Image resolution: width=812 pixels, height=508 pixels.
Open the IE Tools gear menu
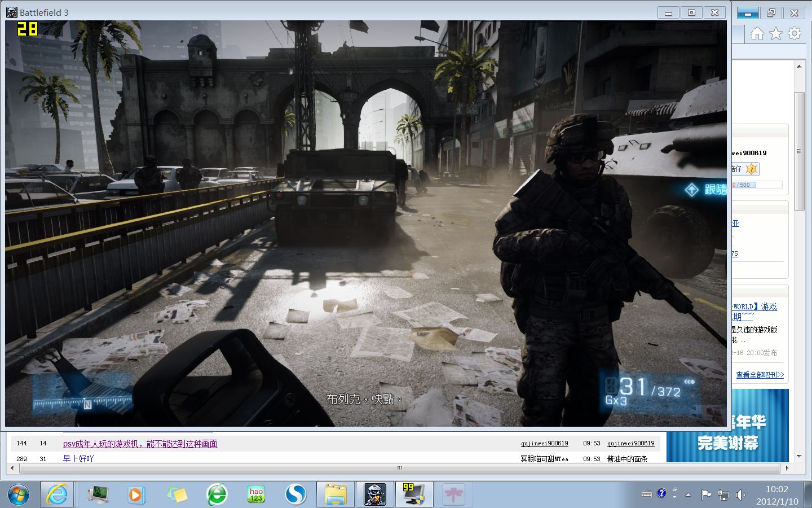[x=795, y=33]
